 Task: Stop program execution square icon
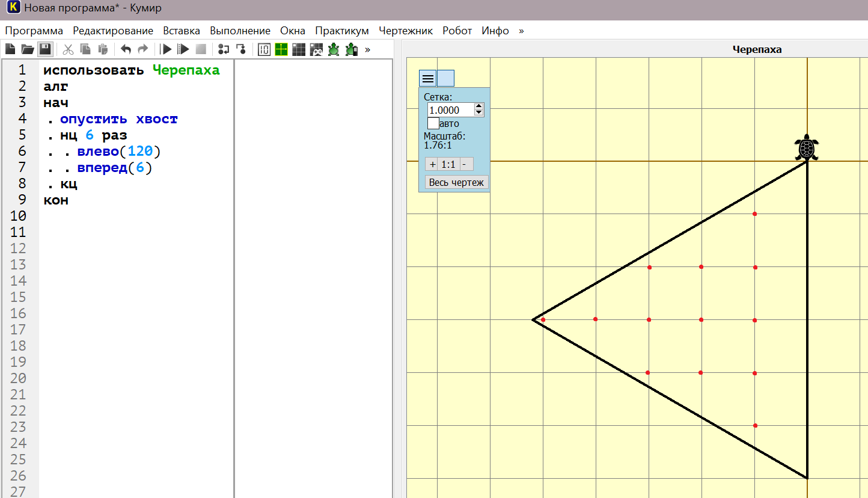201,49
